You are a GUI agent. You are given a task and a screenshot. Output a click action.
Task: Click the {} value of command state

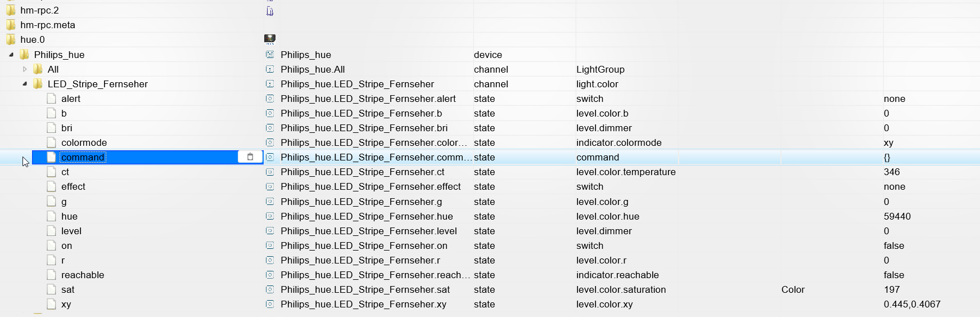887,157
